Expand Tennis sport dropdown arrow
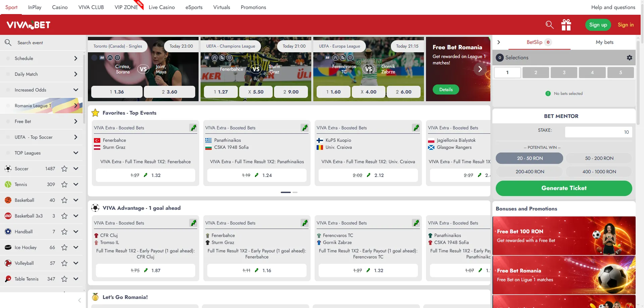The height and width of the screenshot is (308, 644). 76,184
